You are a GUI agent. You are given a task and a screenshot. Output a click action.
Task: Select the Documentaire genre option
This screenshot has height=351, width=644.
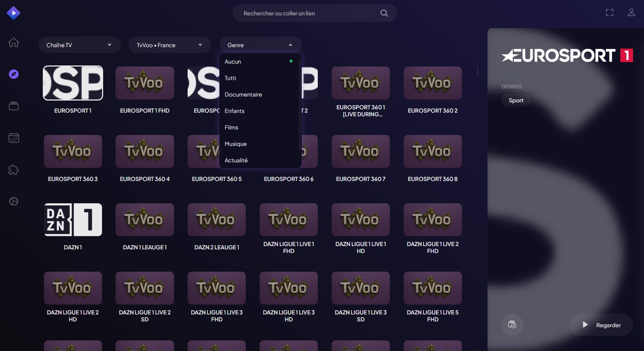pos(259,94)
